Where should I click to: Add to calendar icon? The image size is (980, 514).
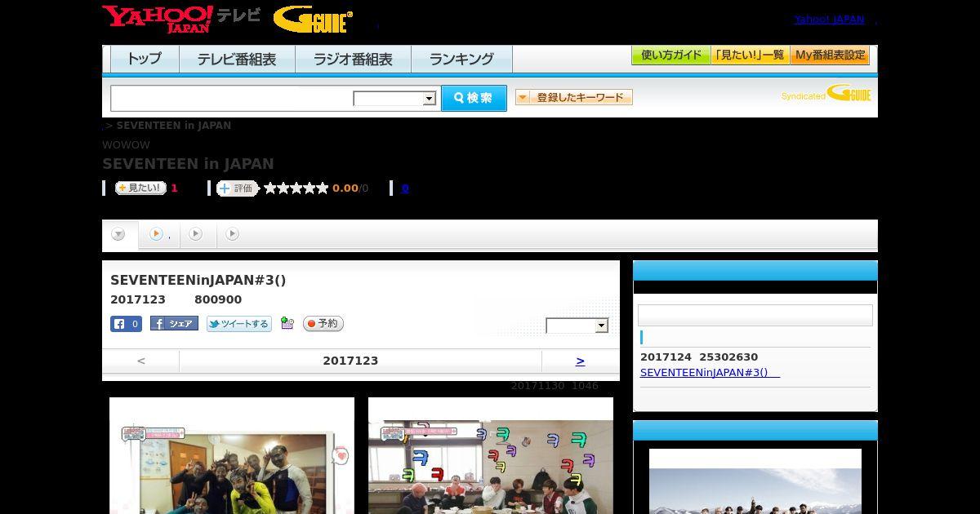[x=287, y=323]
